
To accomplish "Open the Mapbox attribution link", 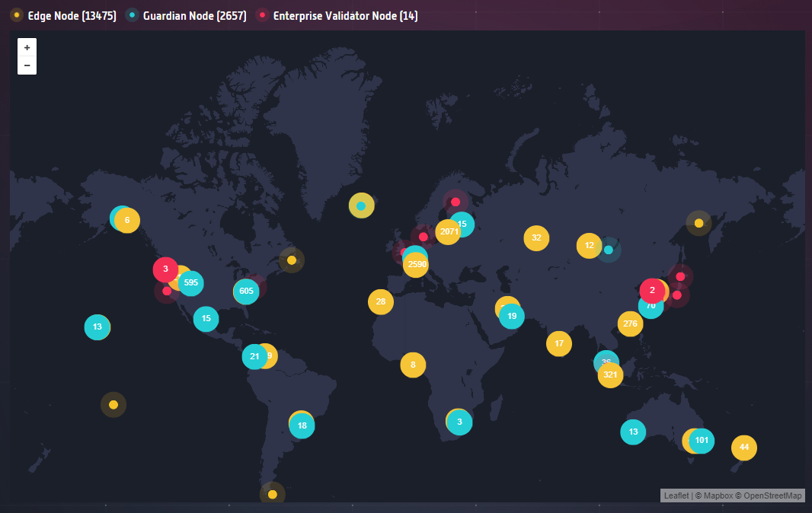I will click(718, 495).
